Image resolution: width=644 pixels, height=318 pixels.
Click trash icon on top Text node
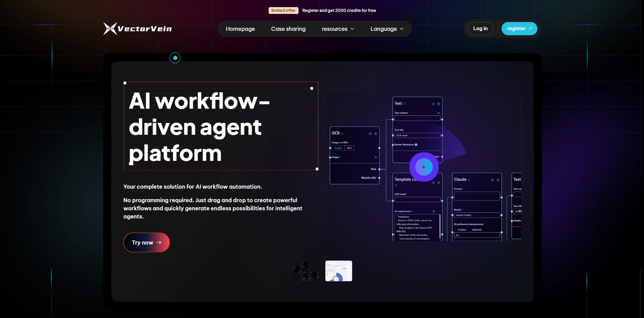[x=439, y=104]
